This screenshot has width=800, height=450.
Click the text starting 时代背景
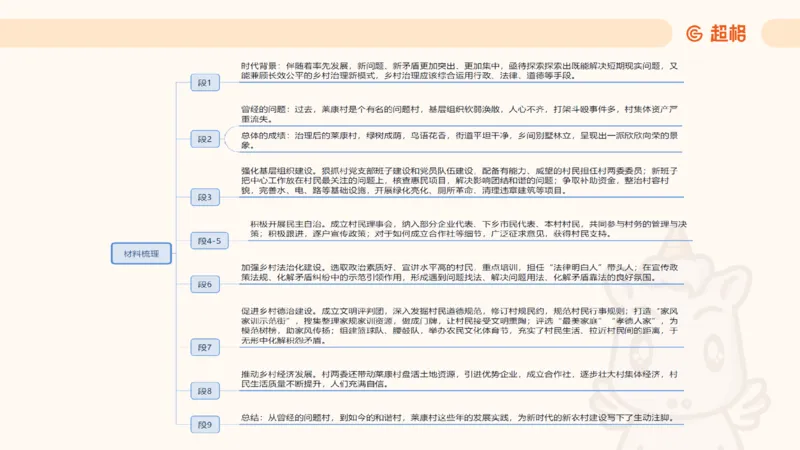[x=460, y=71]
